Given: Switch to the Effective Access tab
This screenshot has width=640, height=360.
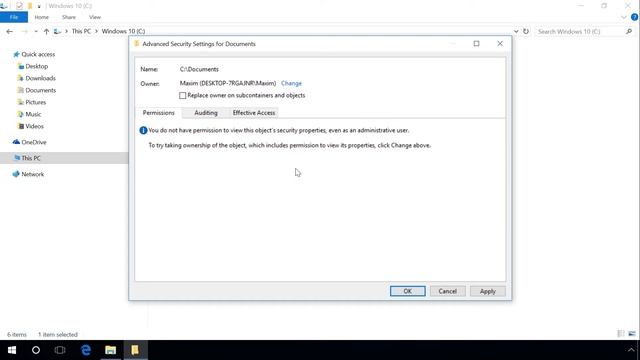Looking at the screenshot, I should coord(253,113).
